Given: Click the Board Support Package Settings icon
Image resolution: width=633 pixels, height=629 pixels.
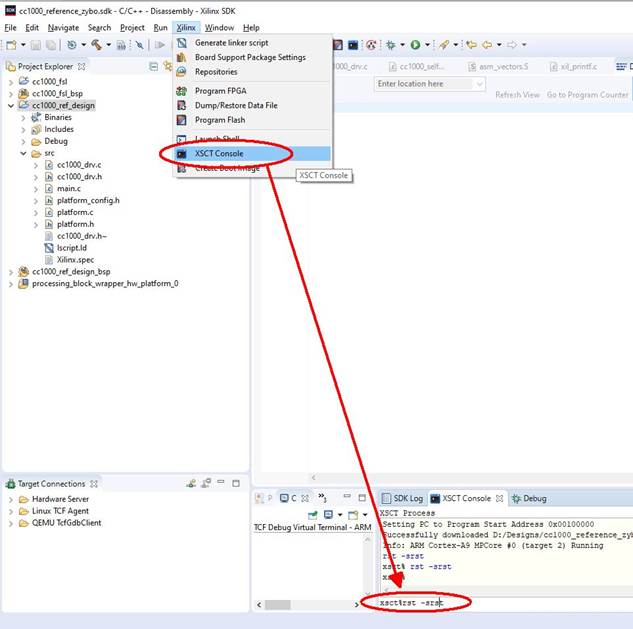Looking at the screenshot, I should coord(182,57).
